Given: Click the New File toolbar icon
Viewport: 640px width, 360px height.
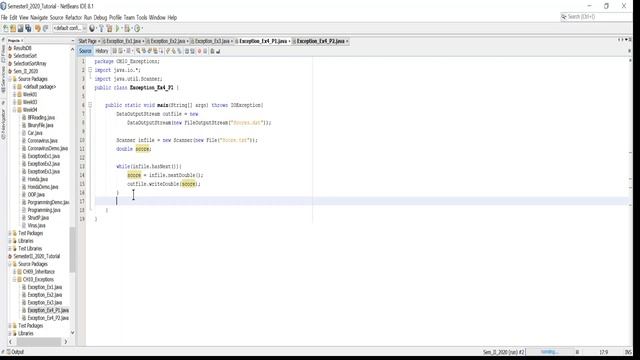Looking at the screenshot, I should click(5, 28).
